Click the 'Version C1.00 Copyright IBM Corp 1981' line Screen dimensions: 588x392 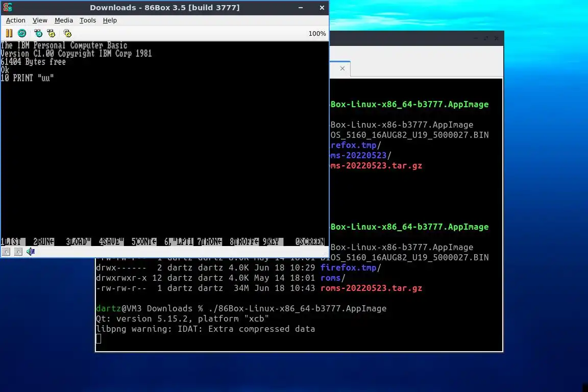(76, 53)
